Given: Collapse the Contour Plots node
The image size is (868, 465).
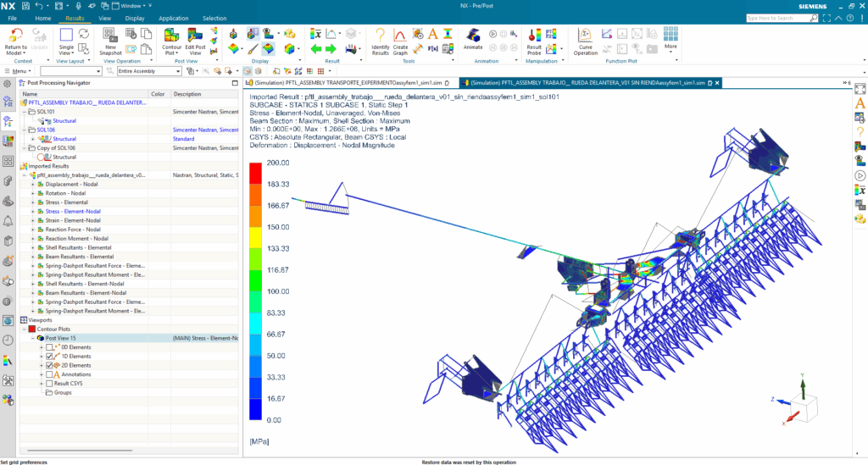Looking at the screenshot, I should [x=25, y=329].
